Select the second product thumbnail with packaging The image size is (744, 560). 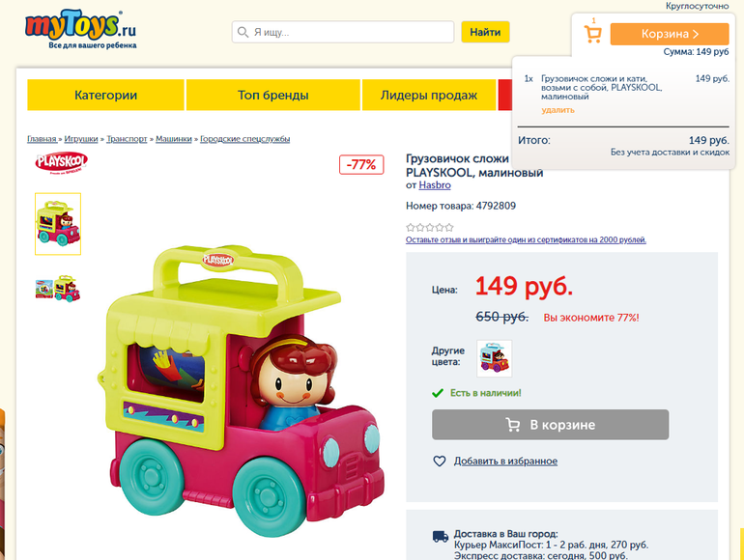click(58, 289)
